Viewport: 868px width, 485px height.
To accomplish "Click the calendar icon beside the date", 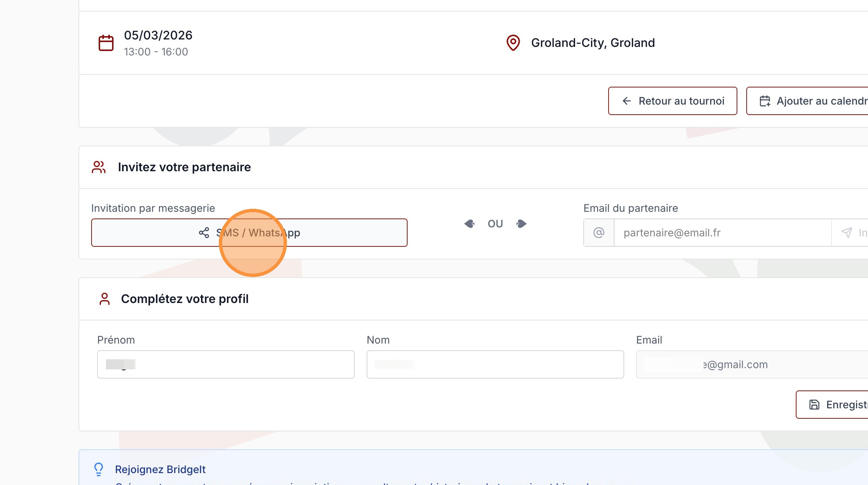I will pos(106,43).
